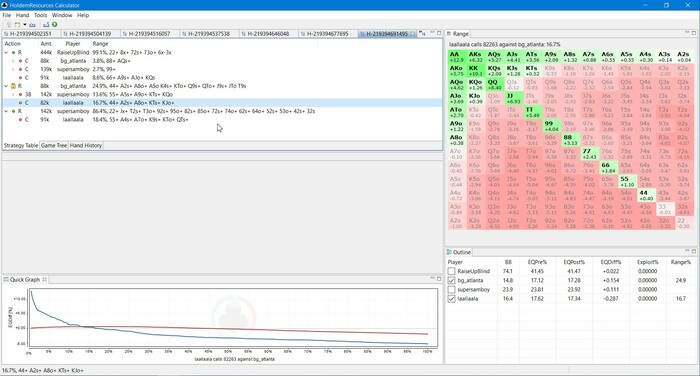Select the Game Tree tab
The image size is (700, 376).
(x=54, y=145)
